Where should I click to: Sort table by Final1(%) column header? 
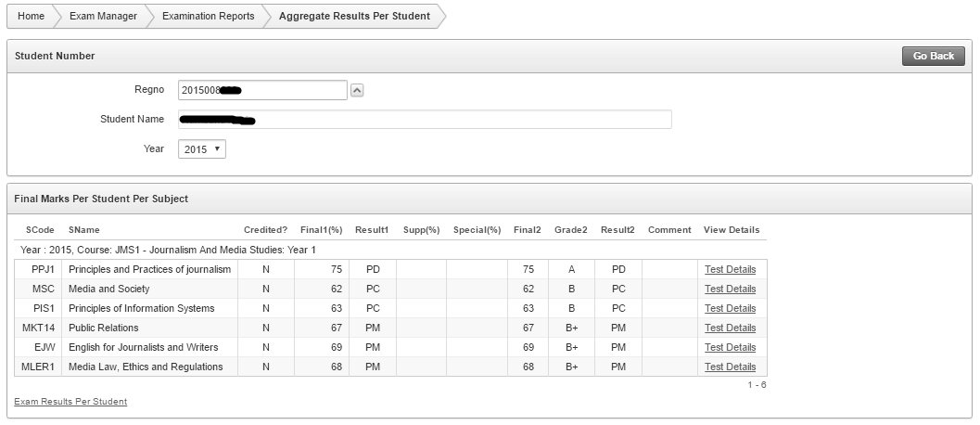(321, 230)
